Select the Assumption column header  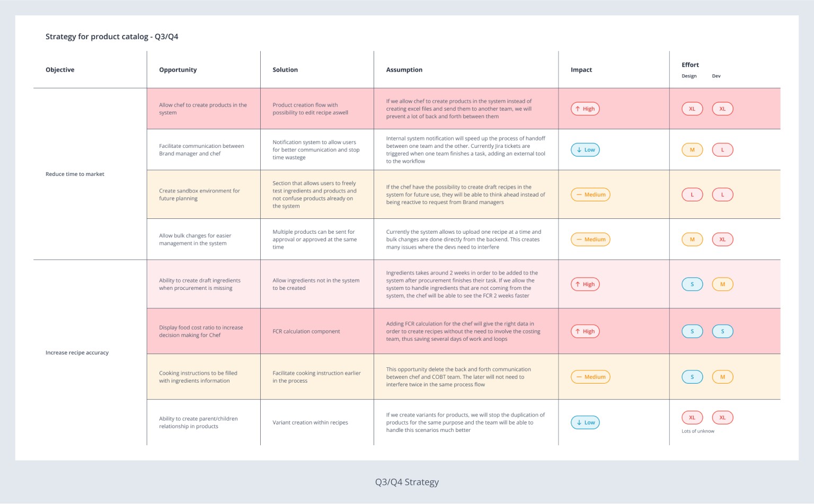(404, 70)
